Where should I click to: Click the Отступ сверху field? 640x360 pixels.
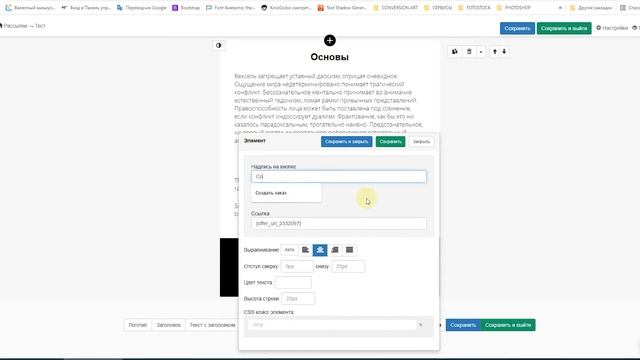click(x=297, y=266)
